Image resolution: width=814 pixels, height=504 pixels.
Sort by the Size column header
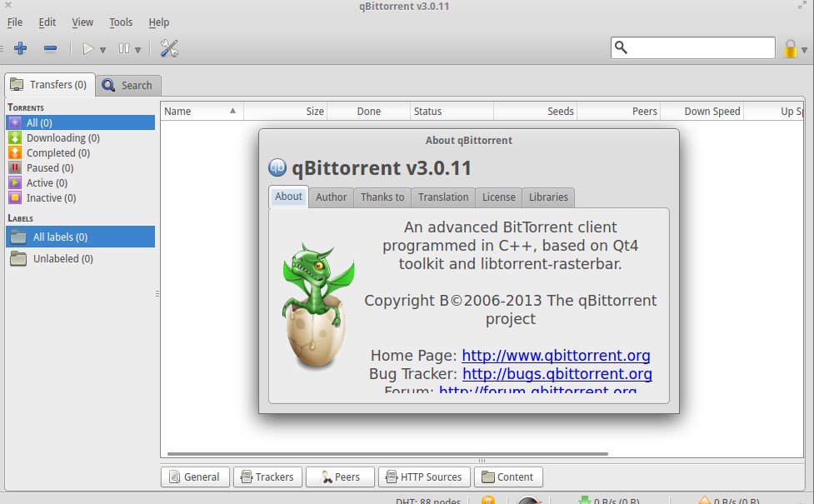(285, 111)
